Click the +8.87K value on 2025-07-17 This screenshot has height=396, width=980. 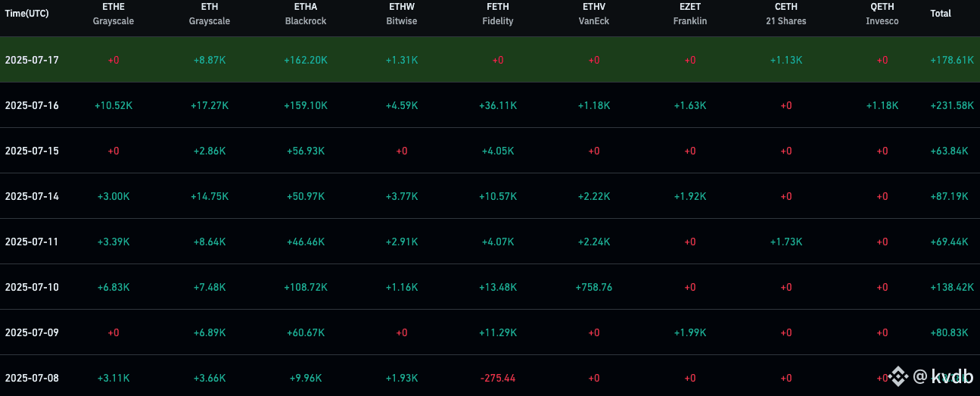tap(210, 60)
